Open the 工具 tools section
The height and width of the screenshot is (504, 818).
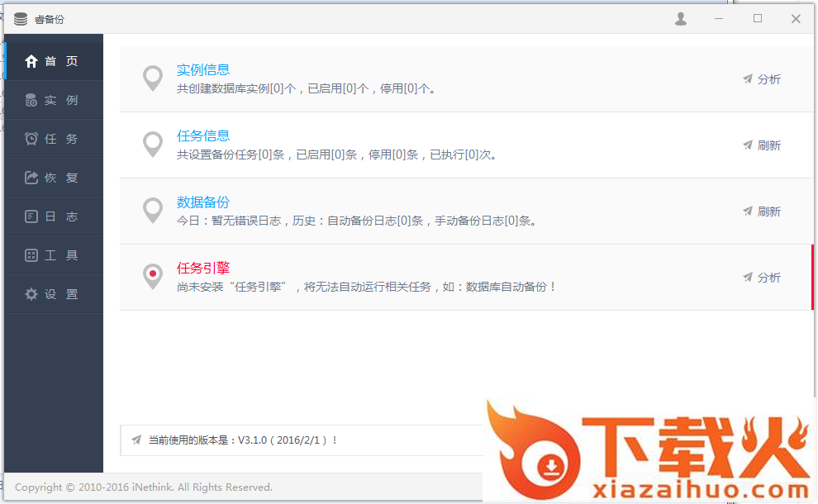click(x=53, y=255)
